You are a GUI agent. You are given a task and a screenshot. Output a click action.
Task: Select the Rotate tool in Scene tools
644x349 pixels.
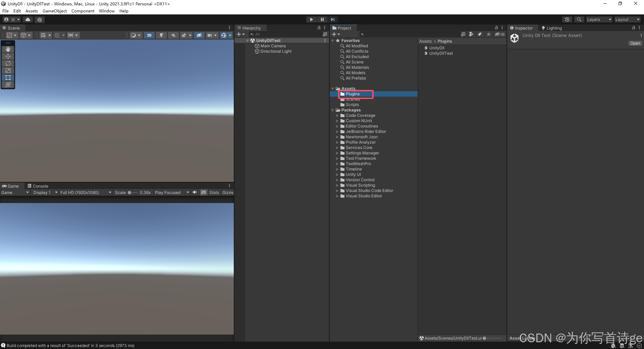(x=8, y=63)
